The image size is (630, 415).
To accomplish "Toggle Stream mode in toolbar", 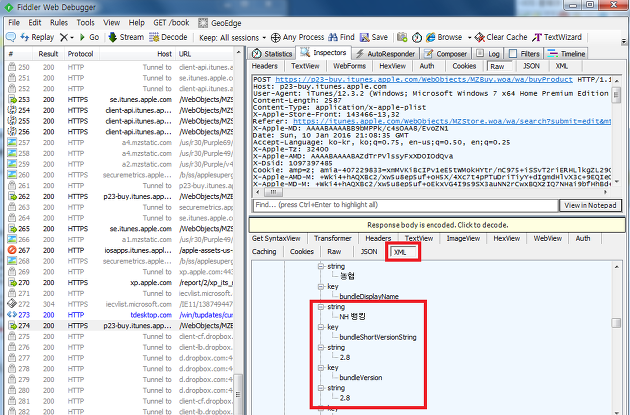I will [x=126, y=37].
